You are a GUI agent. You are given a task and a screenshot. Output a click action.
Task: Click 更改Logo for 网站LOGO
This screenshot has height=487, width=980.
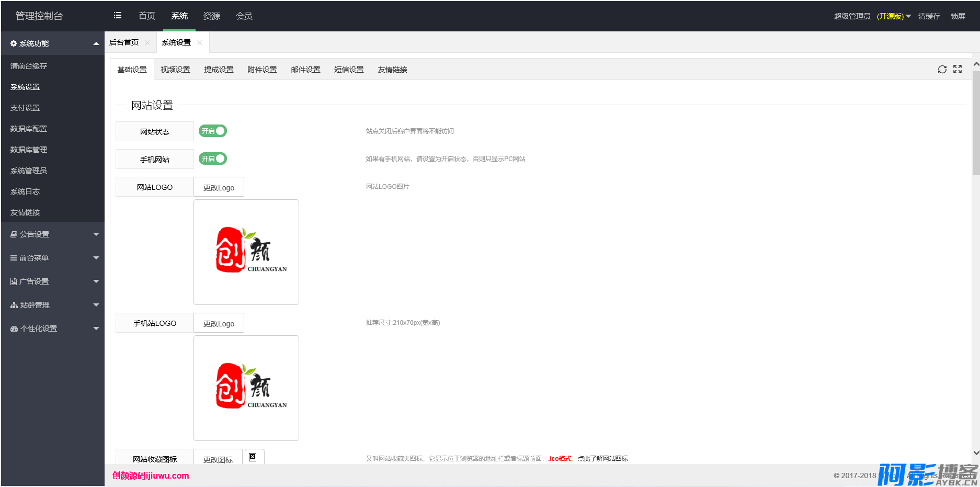pos(219,187)
